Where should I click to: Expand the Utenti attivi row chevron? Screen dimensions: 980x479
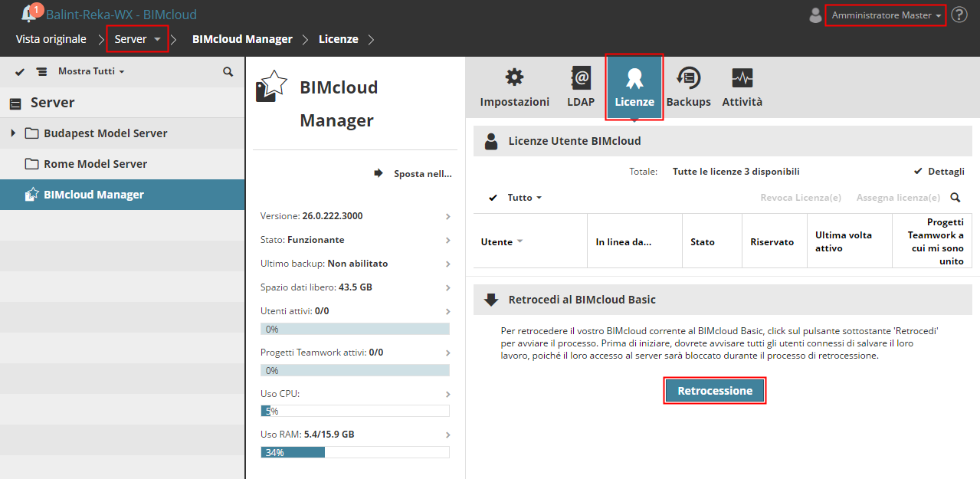[x=447, y=312]
